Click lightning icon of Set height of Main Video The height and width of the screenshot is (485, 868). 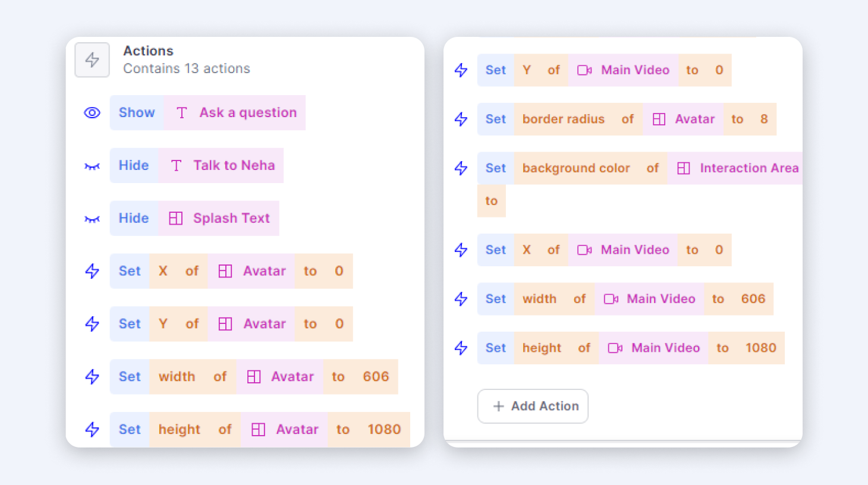(461, 348)
